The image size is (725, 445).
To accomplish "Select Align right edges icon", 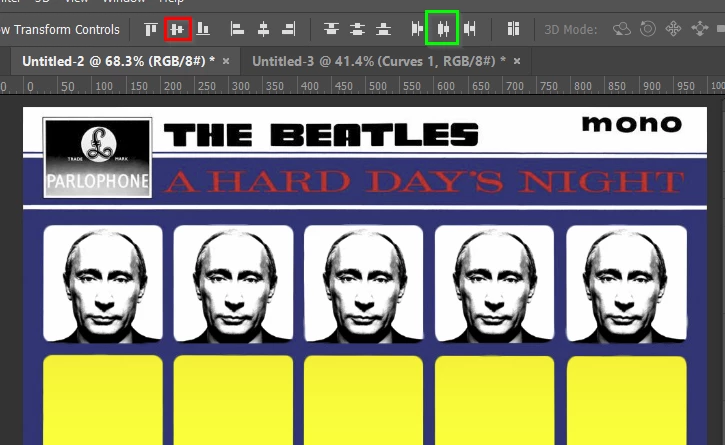I will [289, 29].
